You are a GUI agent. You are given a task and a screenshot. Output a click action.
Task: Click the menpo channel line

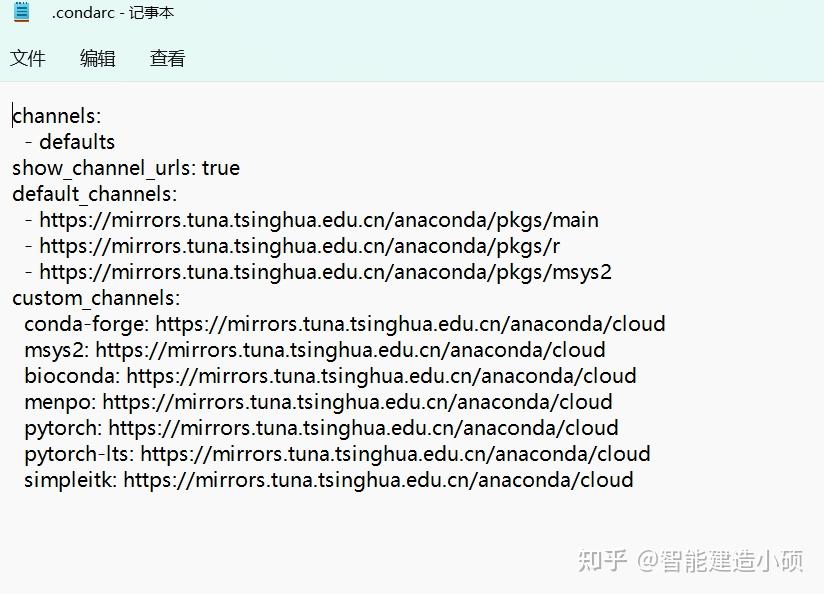[318, 402]
